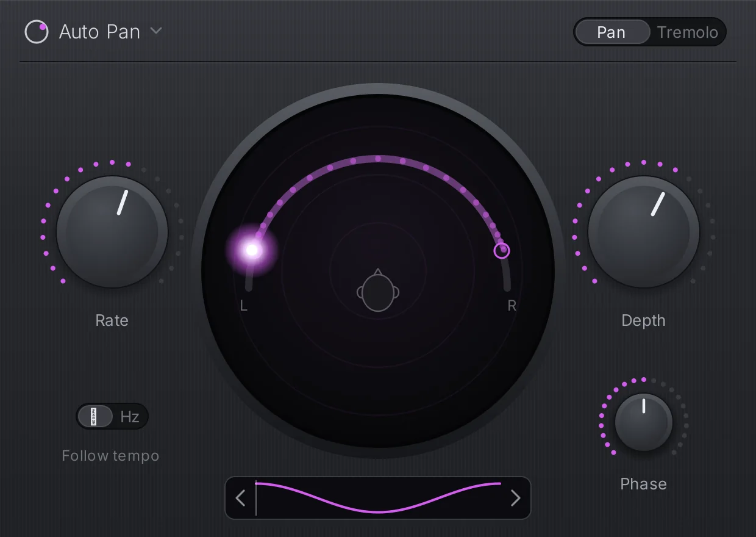The height and width of the screenshot is (537, 756).
Task: Click the listener head icon in center
Action: [x=378, y=290]
